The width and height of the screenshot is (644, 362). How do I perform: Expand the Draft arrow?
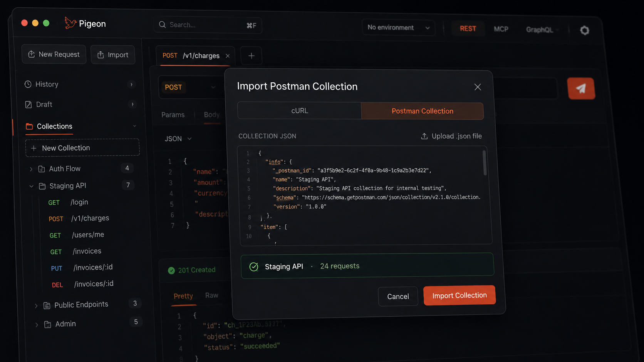(132, 105)
